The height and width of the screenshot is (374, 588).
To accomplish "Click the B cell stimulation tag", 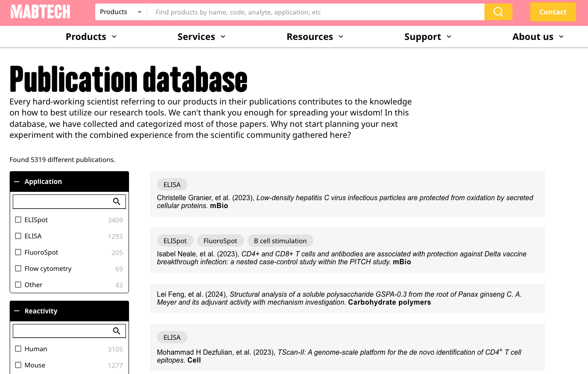I will click(x=280, y=241).
